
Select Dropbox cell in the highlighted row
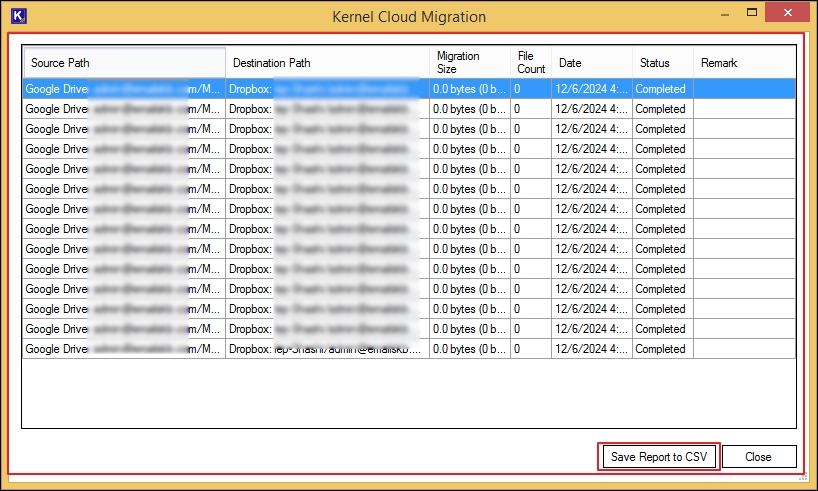pos(328,89)
